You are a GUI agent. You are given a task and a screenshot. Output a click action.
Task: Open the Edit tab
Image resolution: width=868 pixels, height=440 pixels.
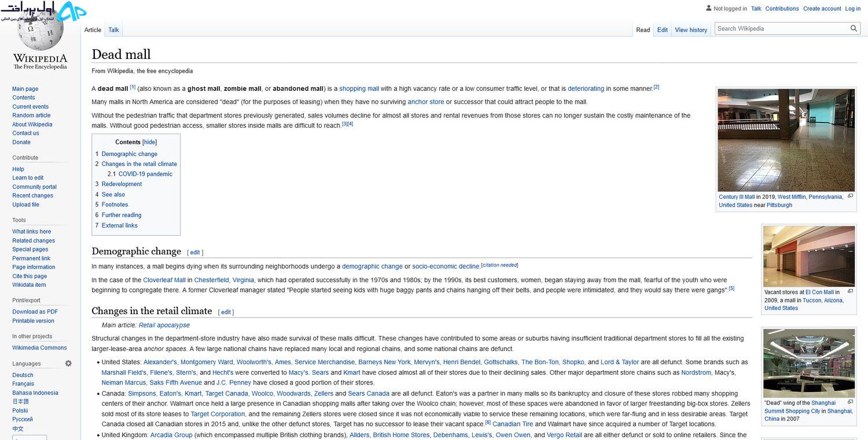663,30
